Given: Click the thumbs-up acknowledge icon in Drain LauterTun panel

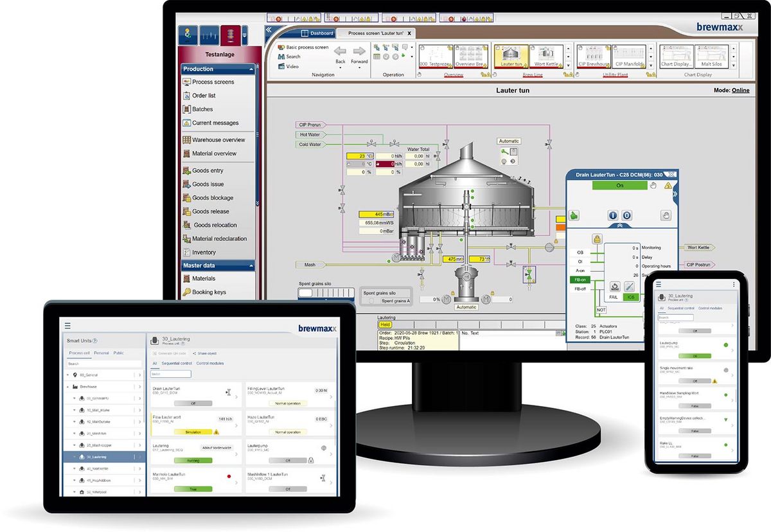Looking at the screenshot, I should (574, 216).
